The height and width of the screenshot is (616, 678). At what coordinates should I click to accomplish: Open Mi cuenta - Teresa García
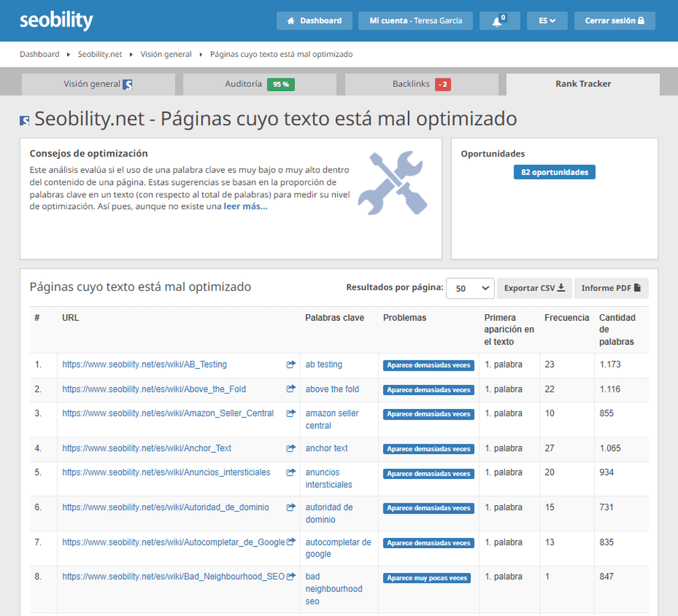[415, 21]
